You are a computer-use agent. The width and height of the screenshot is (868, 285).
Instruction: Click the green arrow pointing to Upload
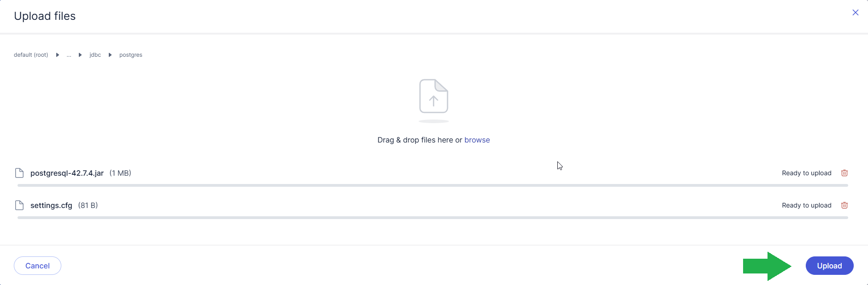tap(767, 266)
